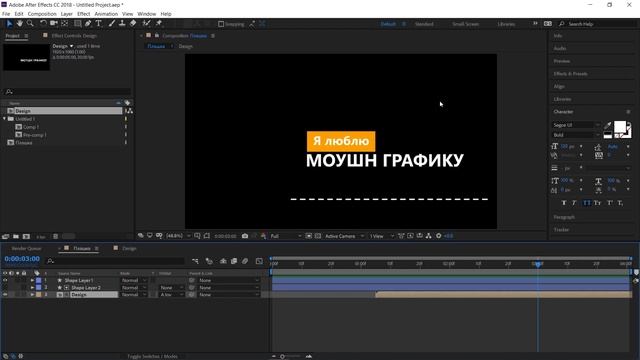This screenshot has width=640, height=360.
Task: Click the timeline zoom slider handle
Action: [282, 356]
